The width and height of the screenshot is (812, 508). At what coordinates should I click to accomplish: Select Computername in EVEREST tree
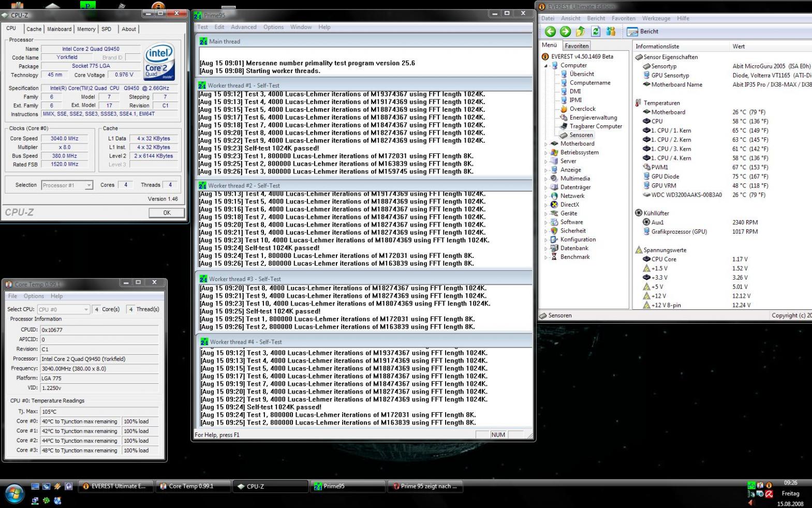590,83
